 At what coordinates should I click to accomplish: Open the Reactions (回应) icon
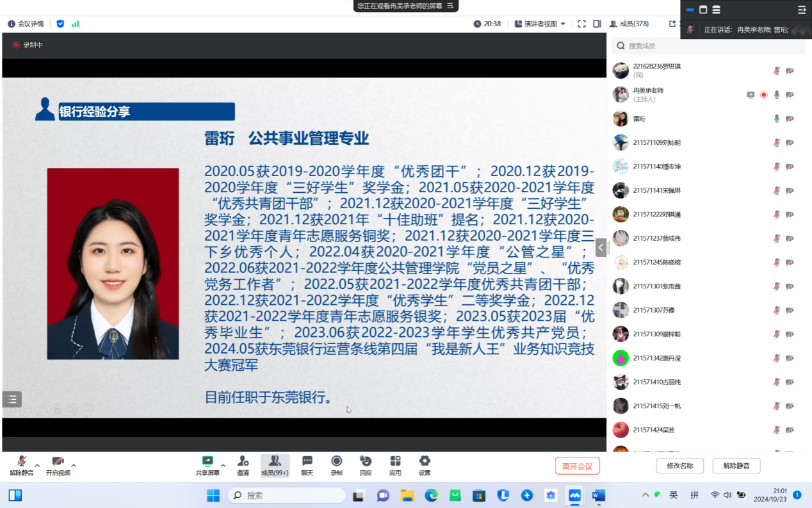(366, 465)
